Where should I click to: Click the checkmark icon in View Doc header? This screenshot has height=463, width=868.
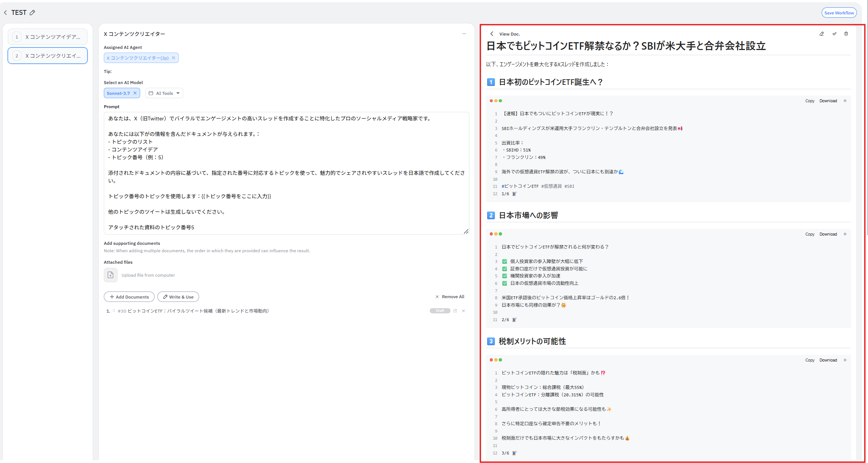tap(834, 34)
